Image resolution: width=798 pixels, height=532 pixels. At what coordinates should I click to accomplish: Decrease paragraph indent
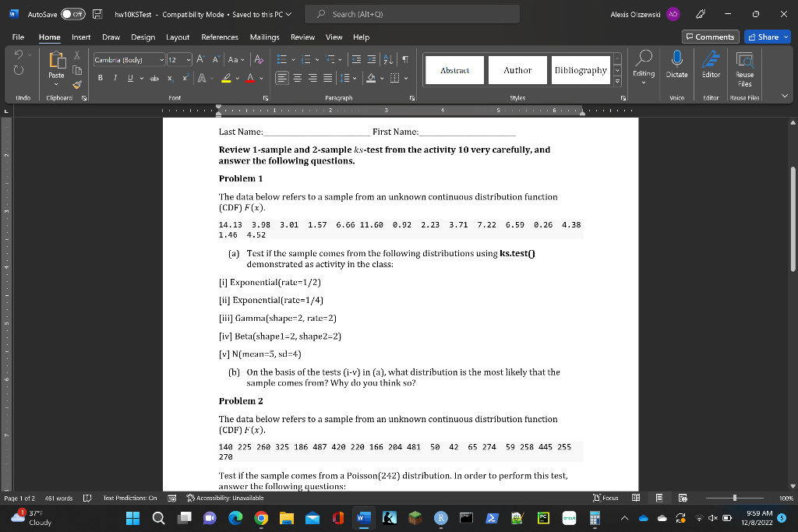click(x=356, y=59)
